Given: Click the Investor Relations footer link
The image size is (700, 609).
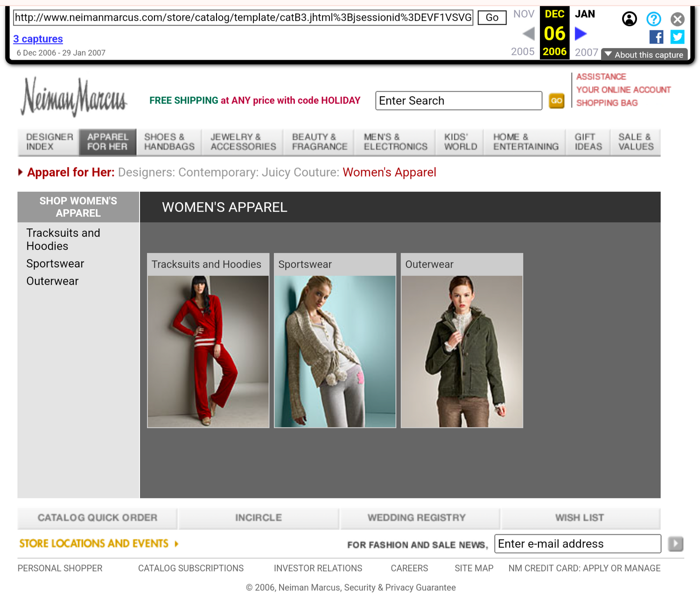Looking at the screenshot, I should click(318, 568).
